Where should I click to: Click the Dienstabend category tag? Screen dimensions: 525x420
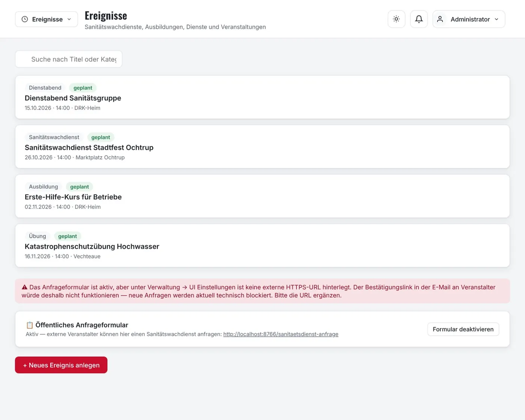45,88
